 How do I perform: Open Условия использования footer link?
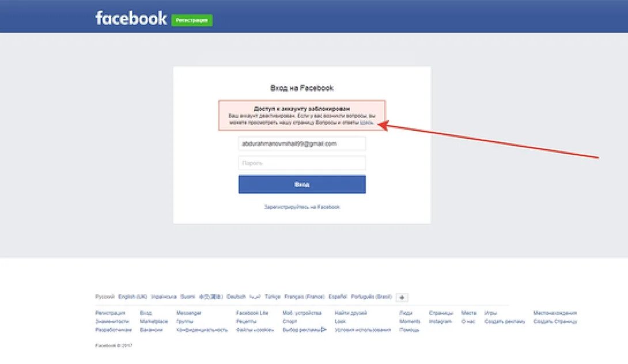(x=363, y=329)
